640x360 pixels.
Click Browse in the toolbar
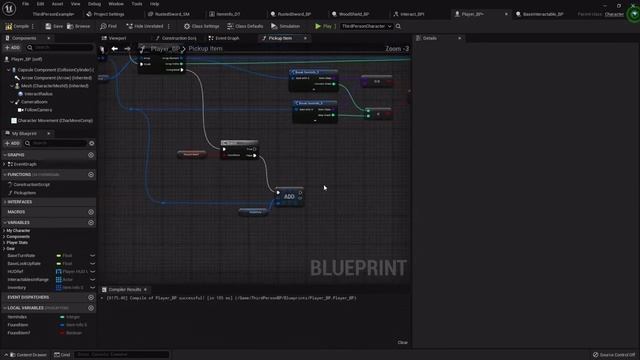(x=79, y=26)
